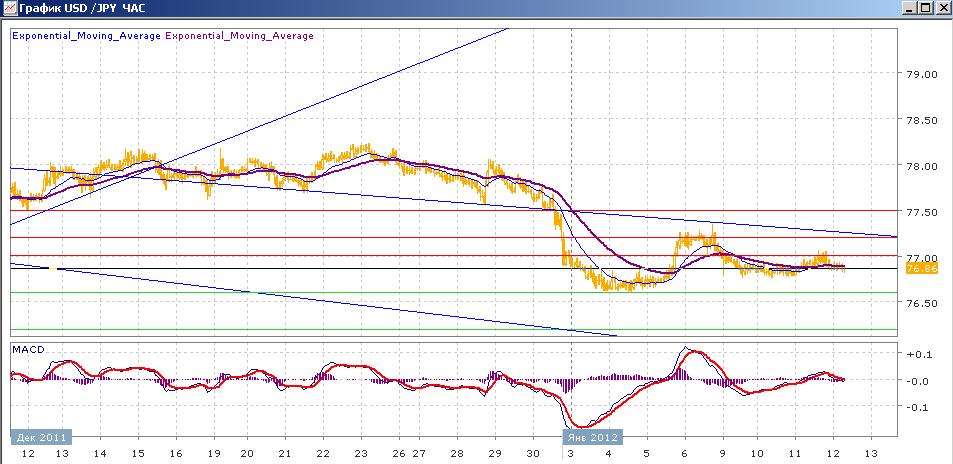This screenshot has height=464, width=953.
Task: Click the Дек 2011 month marker
Action: (x=41, y=437)
